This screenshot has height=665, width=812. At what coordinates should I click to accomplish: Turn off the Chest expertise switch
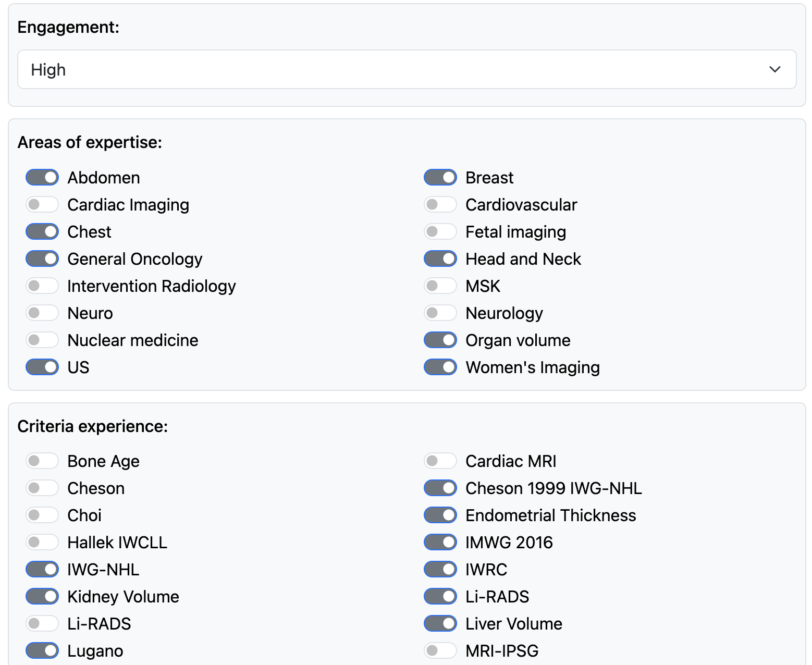pyautogui.click(x=42, y=231)
